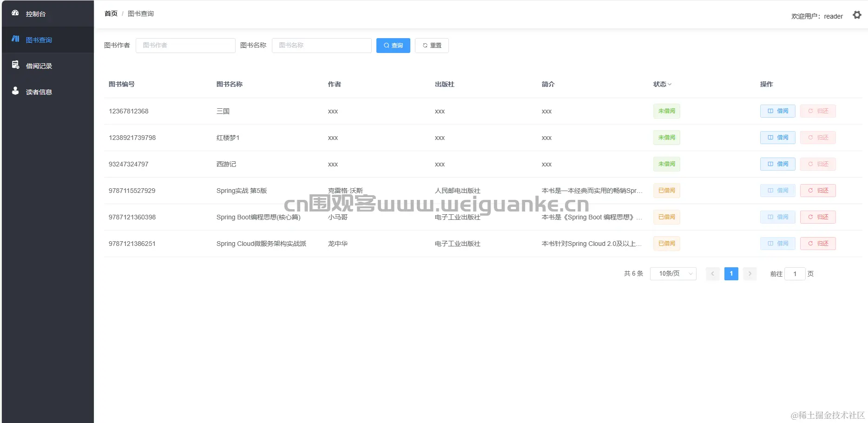The width and height of the screenshot is (868, 423).
Task: Open 读者信息 menu entry
Action: click(x=48, y=92)
